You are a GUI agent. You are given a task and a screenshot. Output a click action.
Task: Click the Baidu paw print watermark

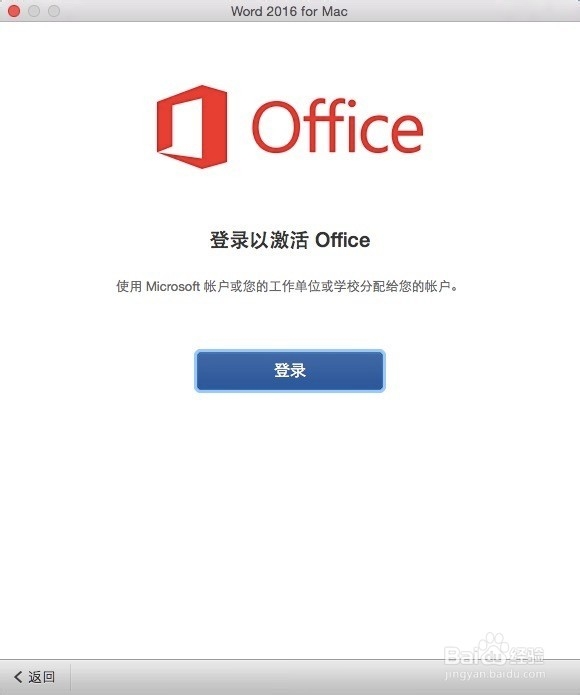coord(492,648)
